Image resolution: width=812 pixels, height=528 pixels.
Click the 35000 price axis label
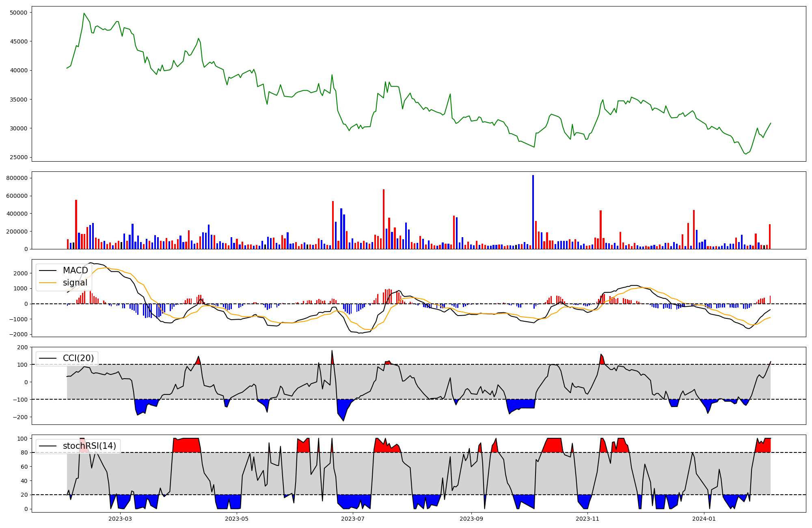(18, 100)
